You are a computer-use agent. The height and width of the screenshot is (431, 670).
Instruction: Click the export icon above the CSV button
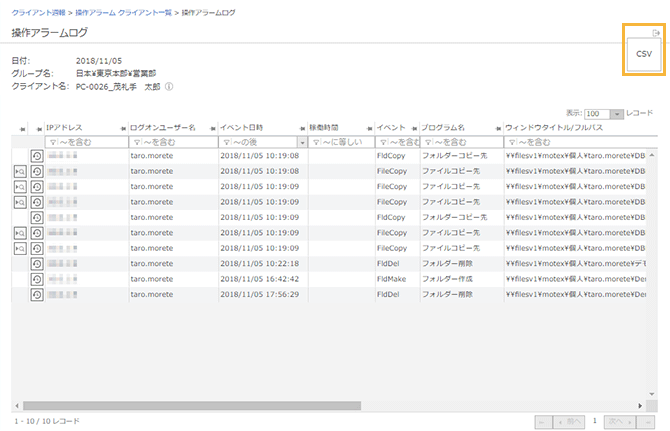(655, 33)
